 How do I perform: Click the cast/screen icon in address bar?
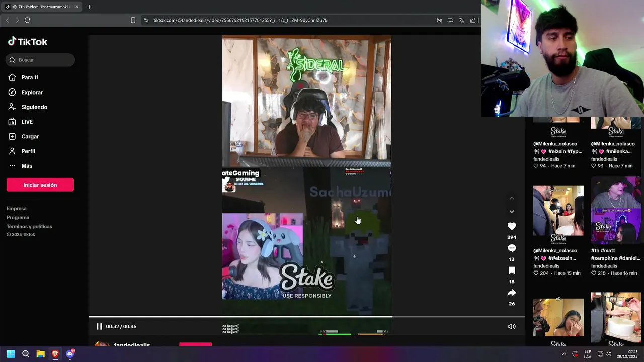tap(450, 20)
